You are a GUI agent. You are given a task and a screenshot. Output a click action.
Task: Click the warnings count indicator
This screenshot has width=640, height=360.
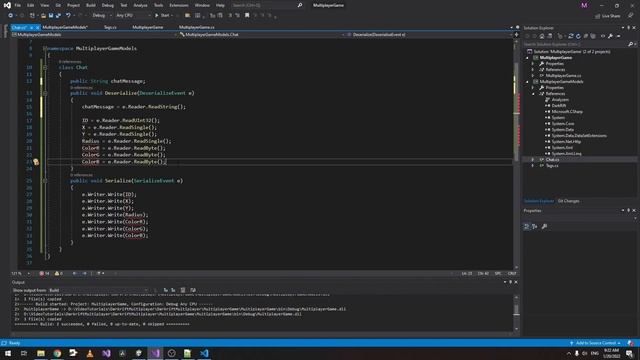click(59, 273)
